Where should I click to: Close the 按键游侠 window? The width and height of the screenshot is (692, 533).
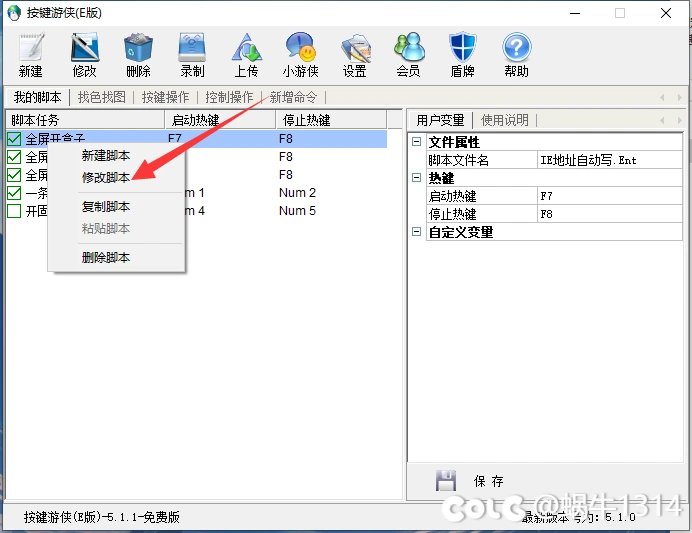(x=666, y=13)
